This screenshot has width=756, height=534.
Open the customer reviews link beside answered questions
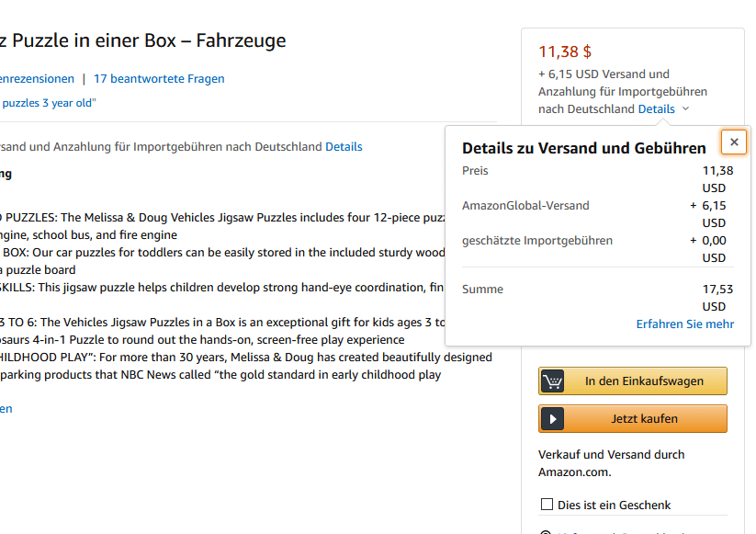(35, 79)
